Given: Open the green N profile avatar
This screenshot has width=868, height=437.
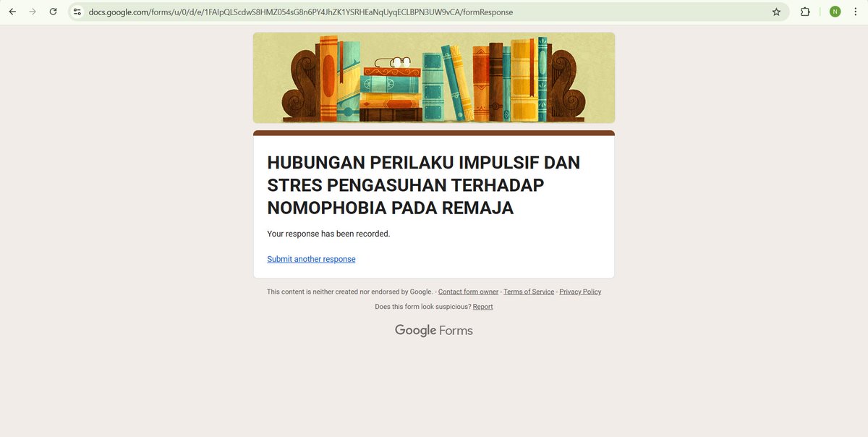Looking at the screenshot, I should tap(835, 12).
